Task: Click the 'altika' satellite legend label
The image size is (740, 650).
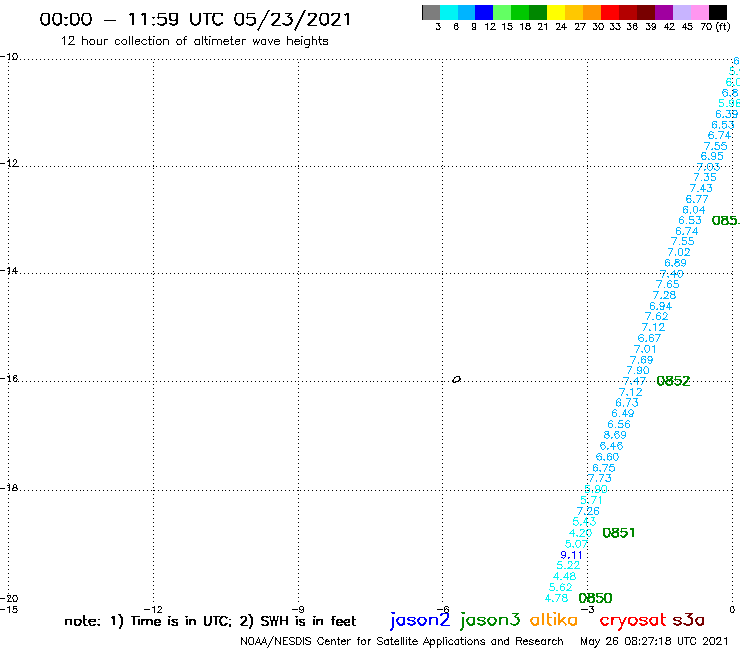Action: [554, 620]
